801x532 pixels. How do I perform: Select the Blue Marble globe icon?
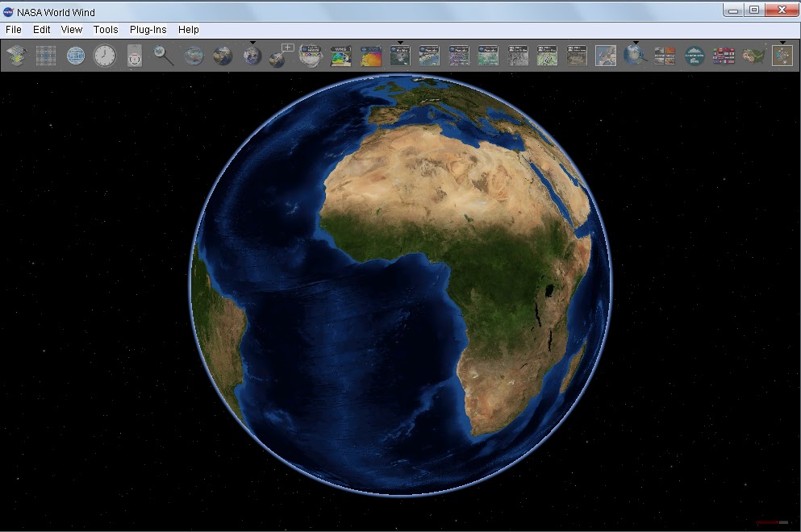point(223,56)
